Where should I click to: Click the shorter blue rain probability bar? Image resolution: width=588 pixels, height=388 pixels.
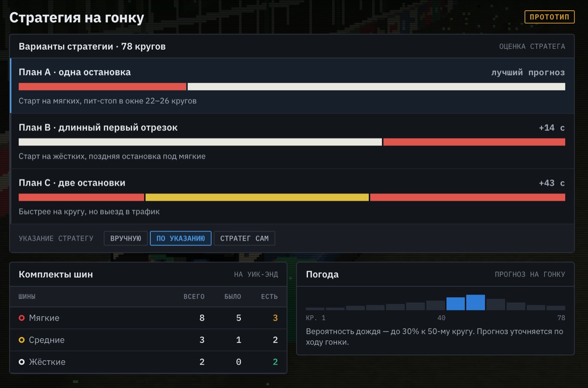456,304
